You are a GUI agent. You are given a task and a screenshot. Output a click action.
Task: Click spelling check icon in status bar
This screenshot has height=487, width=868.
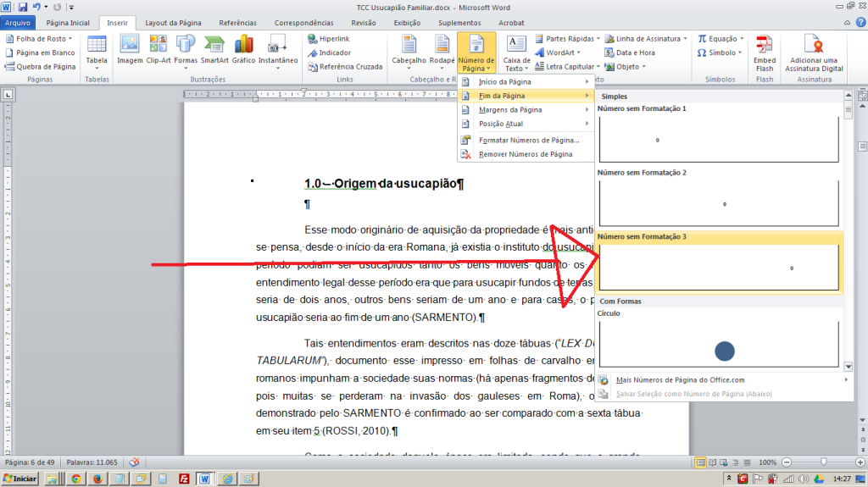click(x=134, y=462)
